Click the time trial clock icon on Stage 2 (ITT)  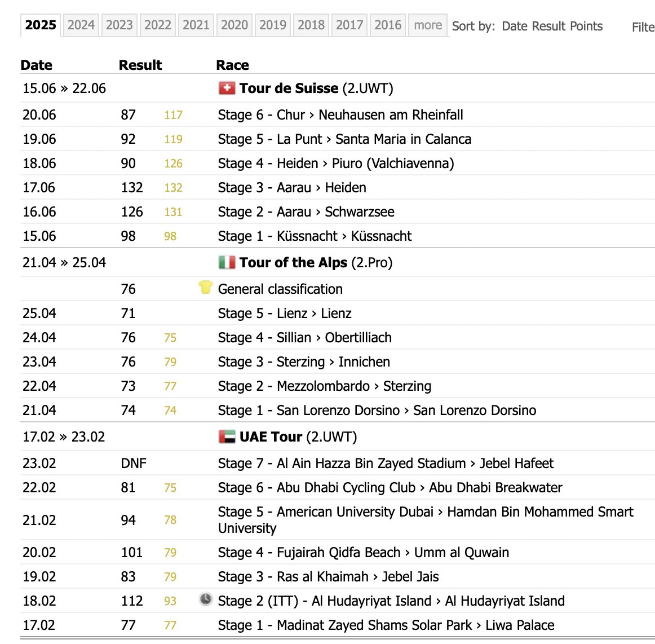coord(206,599)
